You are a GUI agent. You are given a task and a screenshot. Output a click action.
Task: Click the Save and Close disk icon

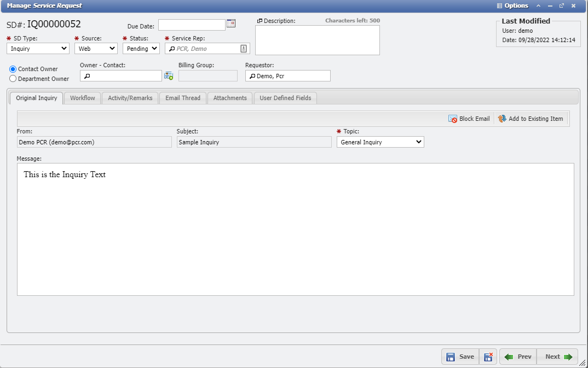tap(488, 357)
